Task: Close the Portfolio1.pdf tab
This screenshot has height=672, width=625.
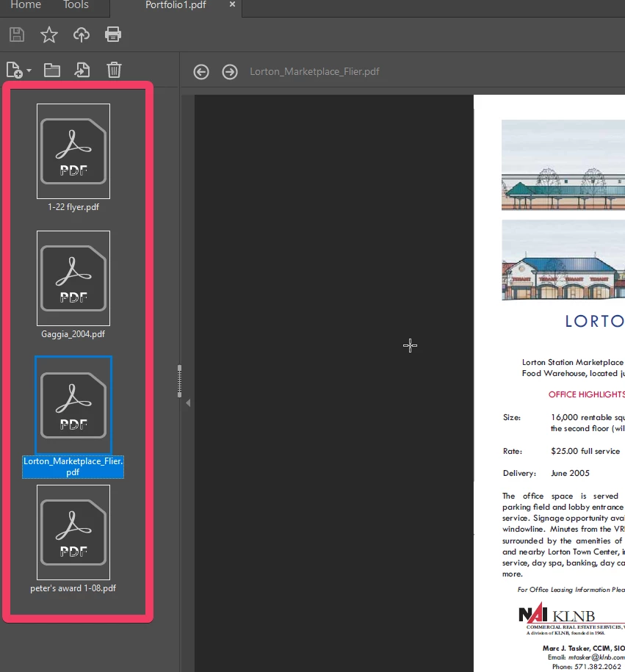Action: coord(232,4)
